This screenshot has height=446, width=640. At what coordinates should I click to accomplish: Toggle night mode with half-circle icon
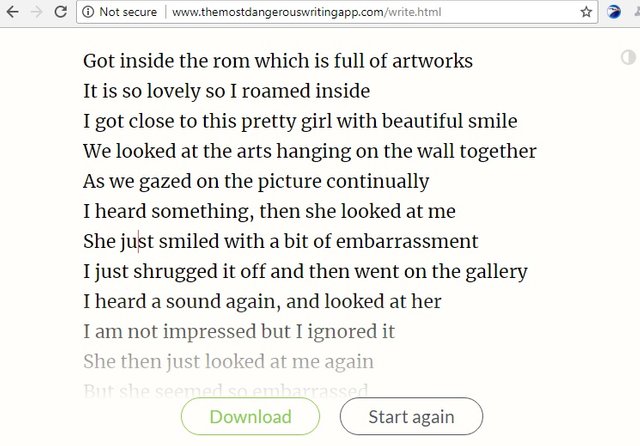[629, 58]
